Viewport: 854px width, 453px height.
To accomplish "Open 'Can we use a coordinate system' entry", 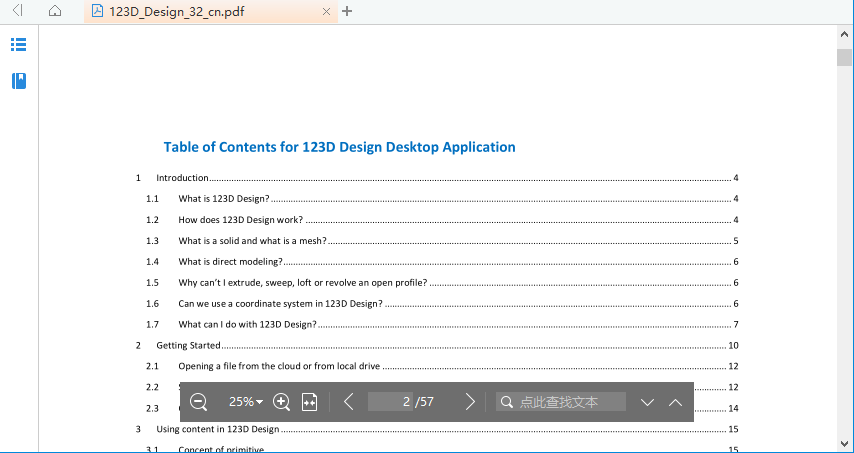I will click(442, 304).
